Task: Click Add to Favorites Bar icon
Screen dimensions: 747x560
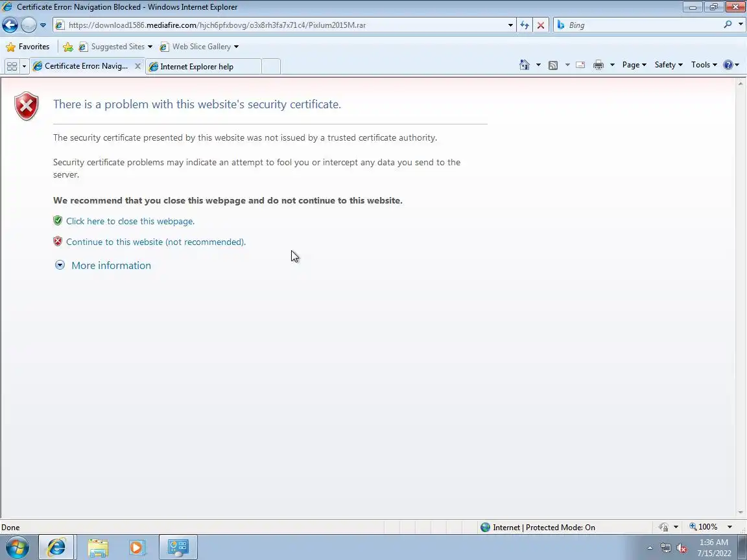Action: (x=68, y=47)
